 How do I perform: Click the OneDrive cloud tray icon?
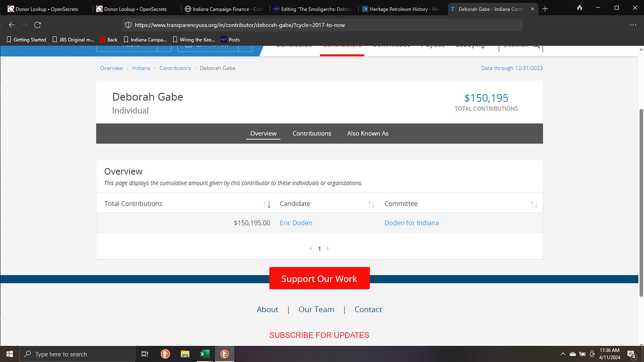(573, 354)
